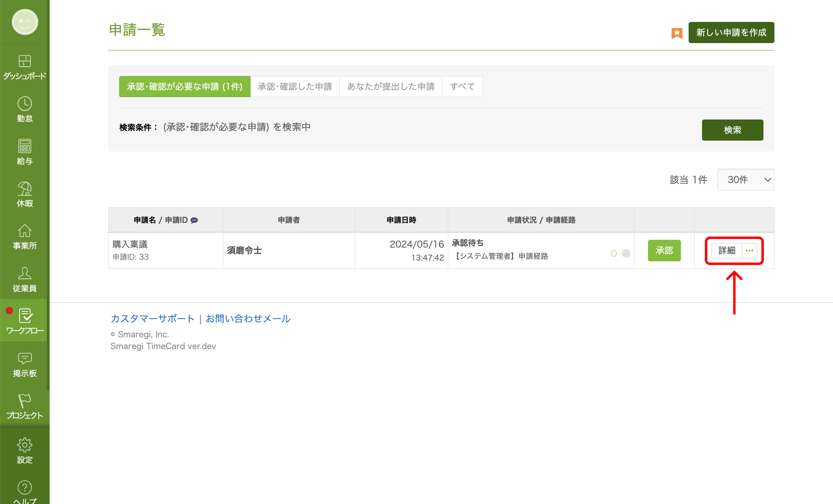Open the ヘルプ question mark icon
833x504 pixels.
click(x=25, y=487)
